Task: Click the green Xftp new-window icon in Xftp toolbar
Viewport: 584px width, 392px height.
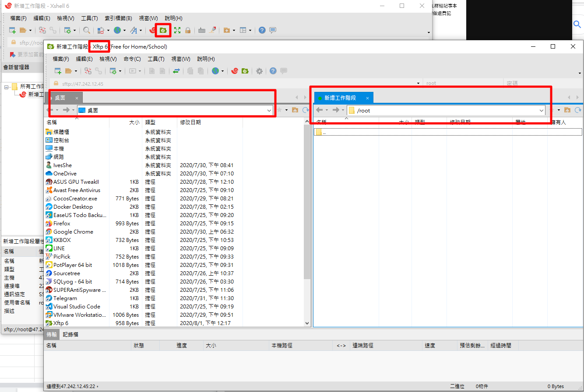Action: (245, 71)
